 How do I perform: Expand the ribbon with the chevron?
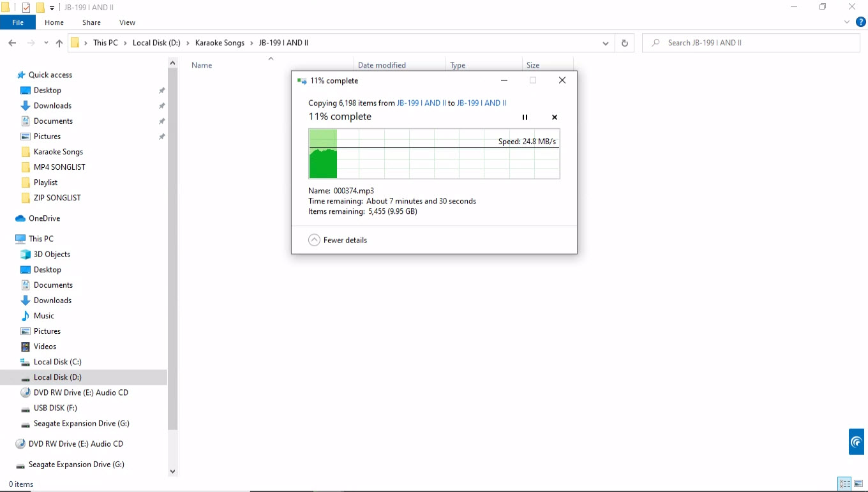(847, 22)
